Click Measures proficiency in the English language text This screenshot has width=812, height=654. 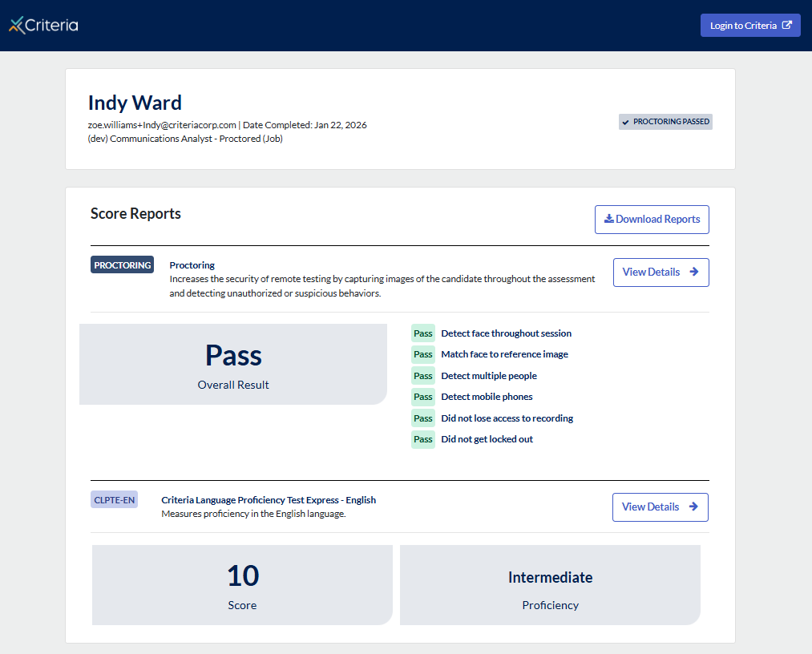[253, 514]
